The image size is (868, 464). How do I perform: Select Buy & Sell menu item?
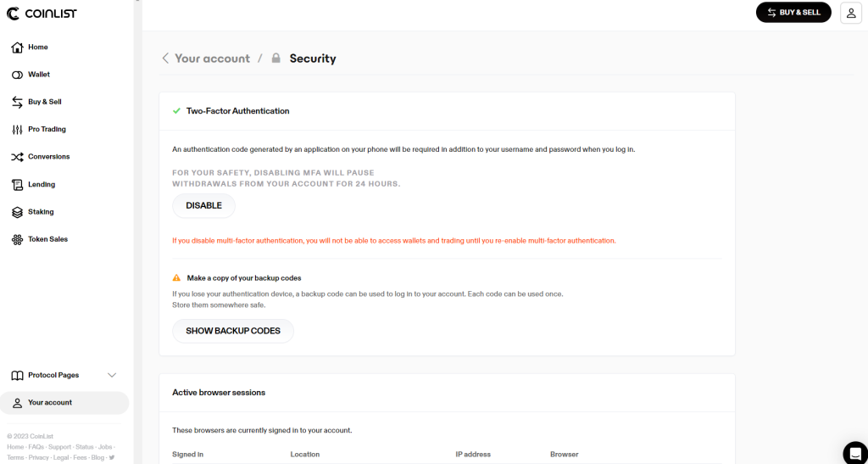pyautogui.click(x=44, y=102)
